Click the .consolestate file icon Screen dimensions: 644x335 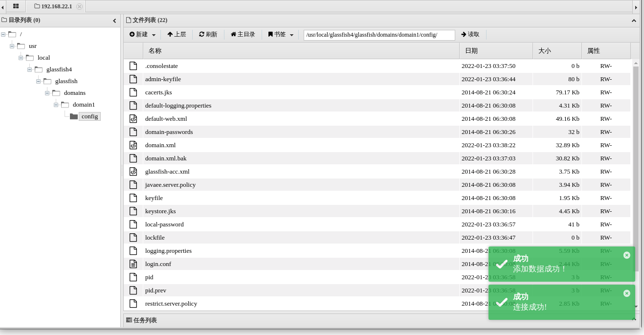133,66
